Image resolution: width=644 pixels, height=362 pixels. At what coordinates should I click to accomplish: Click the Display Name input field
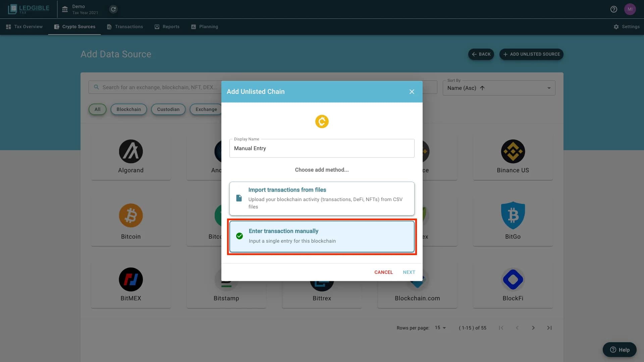(x=322, y=148)
